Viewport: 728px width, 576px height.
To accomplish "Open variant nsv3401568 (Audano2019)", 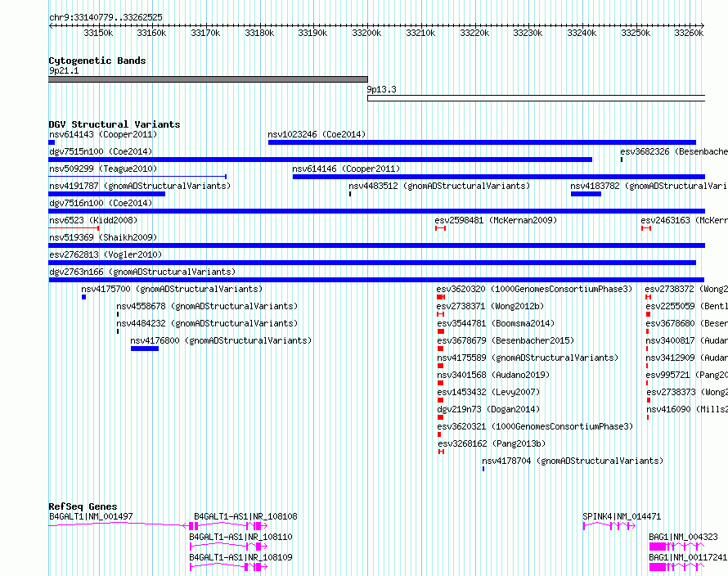I will click(x=493, y=375).
